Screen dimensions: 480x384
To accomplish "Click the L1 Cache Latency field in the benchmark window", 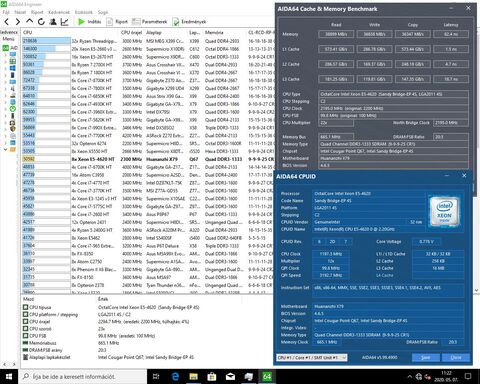I will (x=451, y=49).
